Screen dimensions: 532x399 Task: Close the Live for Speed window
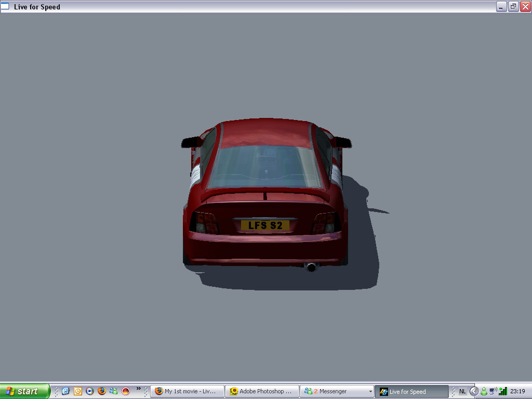coord(525,6)
